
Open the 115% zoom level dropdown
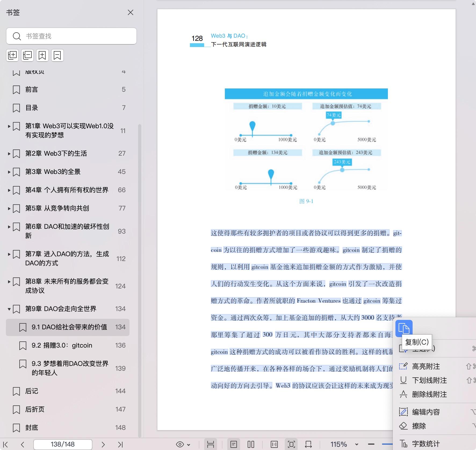(356, 444)
